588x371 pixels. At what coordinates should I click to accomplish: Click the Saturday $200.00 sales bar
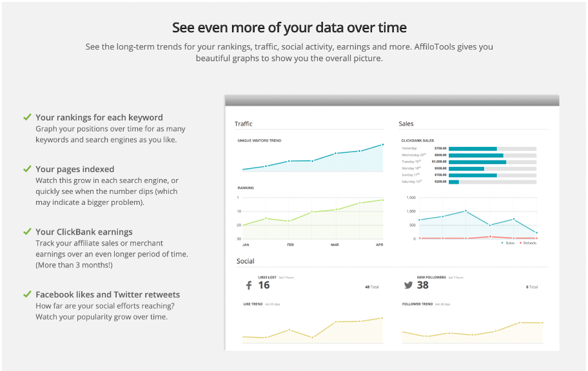[454, 182]
